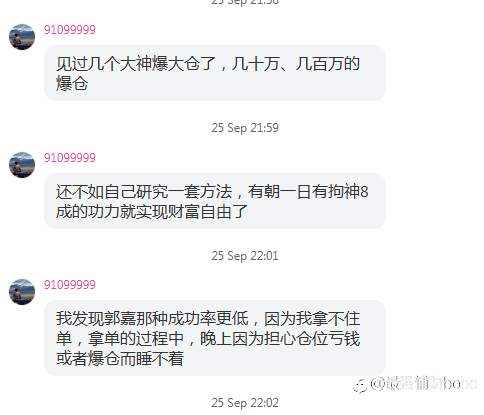Click the avatar beside the 爆大仓 message
This screenshot has height=415, width=484.
[x=22, y=37]
